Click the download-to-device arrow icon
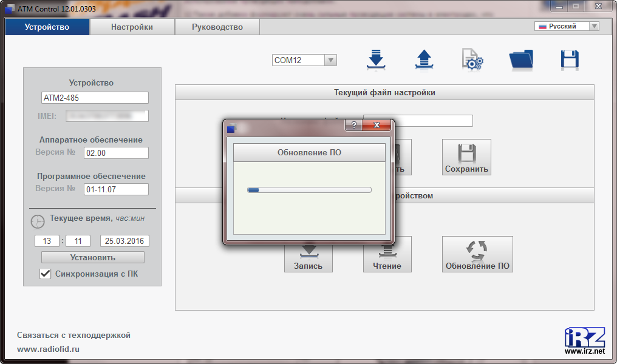Image resolution: width=617 pixels, height=364 pixels. coord(377,59)
